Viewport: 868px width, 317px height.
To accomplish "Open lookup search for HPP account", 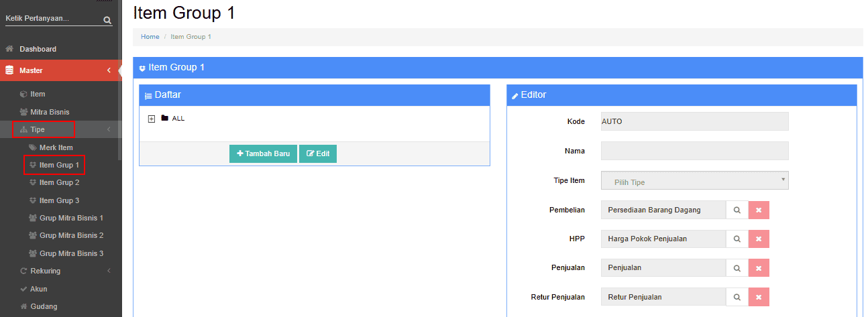I will tap(737, 239).
